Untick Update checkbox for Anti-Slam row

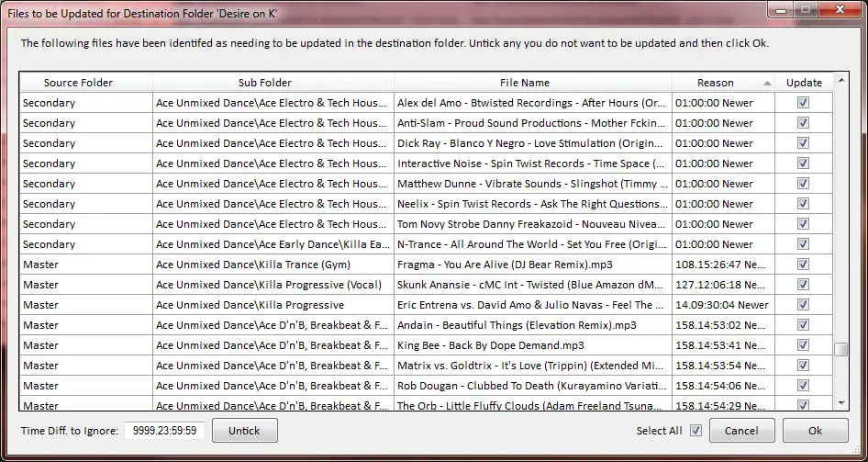point(803,123)
